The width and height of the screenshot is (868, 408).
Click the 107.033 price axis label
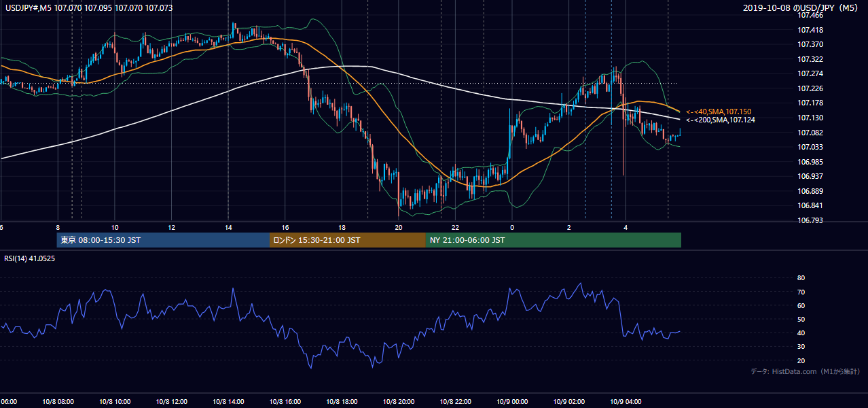[x=810, y=147]
